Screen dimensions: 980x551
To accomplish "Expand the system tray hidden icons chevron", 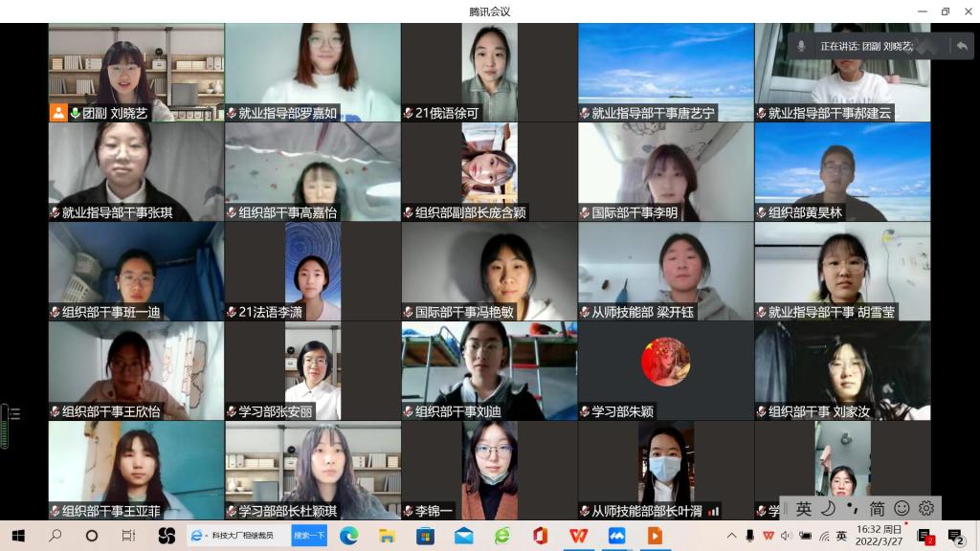I will tap(732, 536).
